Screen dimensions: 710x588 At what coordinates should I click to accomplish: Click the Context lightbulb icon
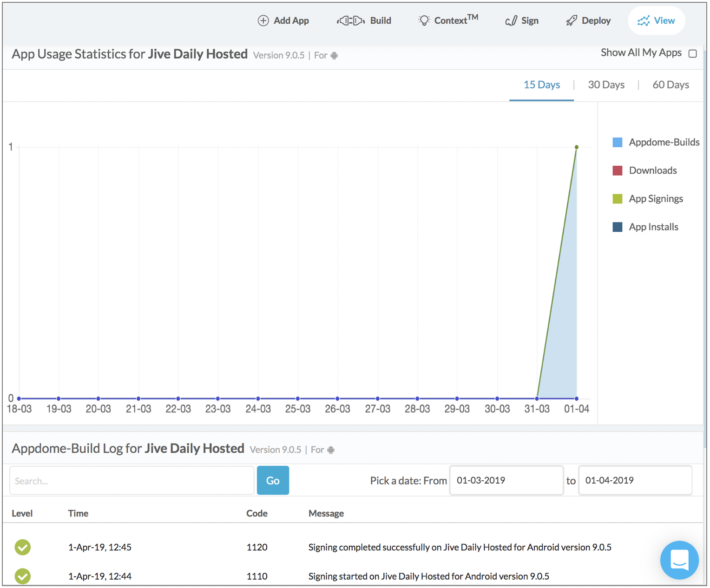click(x=424, y=21)
